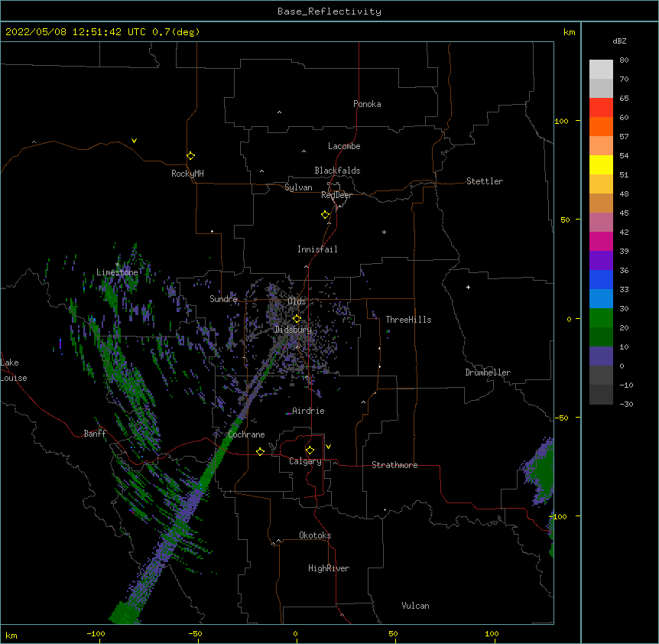Select the red 65 dBZ color swatch

point(601,107)
